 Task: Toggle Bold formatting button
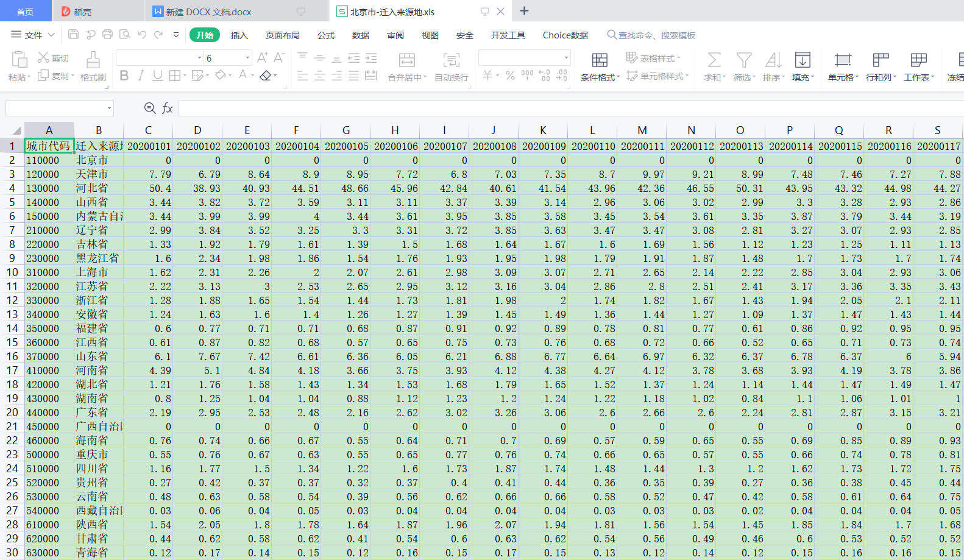coord(124,76)
